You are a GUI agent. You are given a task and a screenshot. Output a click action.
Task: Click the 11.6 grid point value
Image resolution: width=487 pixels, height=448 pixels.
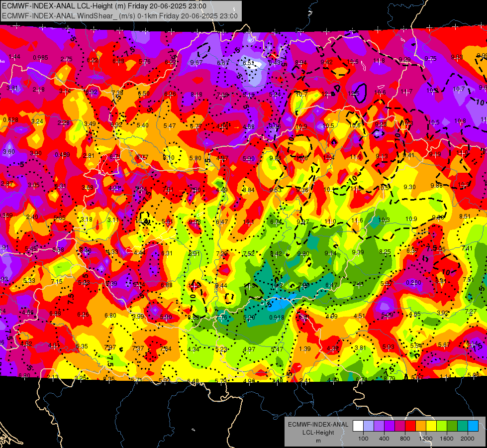[x=357, y=220]
